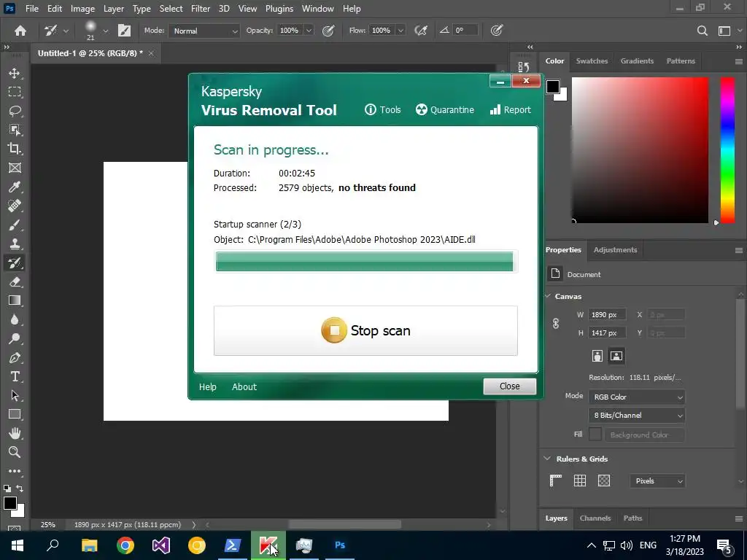Viewport: 747px width, 560px height.
Task: Open the Kaspersky Help link
Action: (207, 386)
